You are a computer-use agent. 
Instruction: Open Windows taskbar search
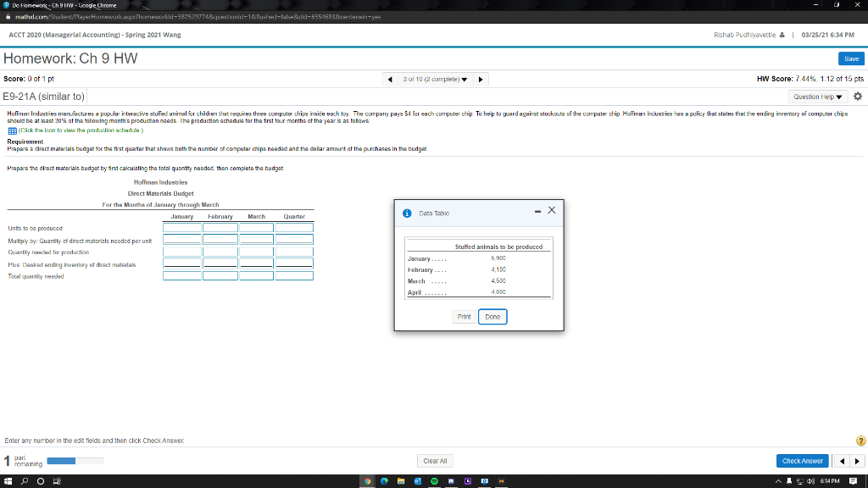25,481
